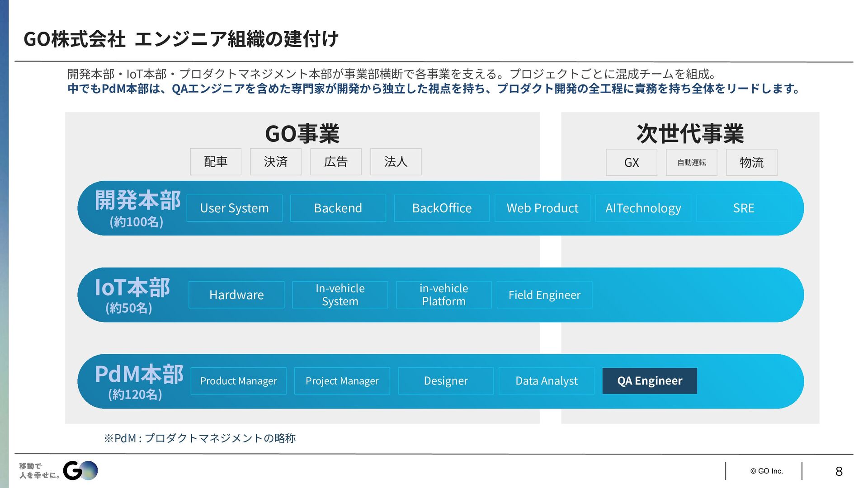Image resolution: width=868 pixels, height=488 pixels.
Task: Click the 物流 business box
Action: tap(751, 163)
